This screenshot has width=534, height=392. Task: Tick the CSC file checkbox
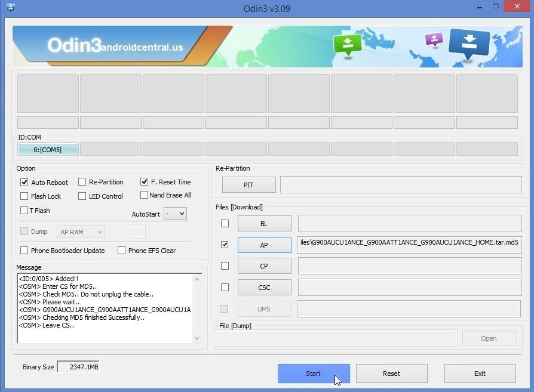(225, 287)
